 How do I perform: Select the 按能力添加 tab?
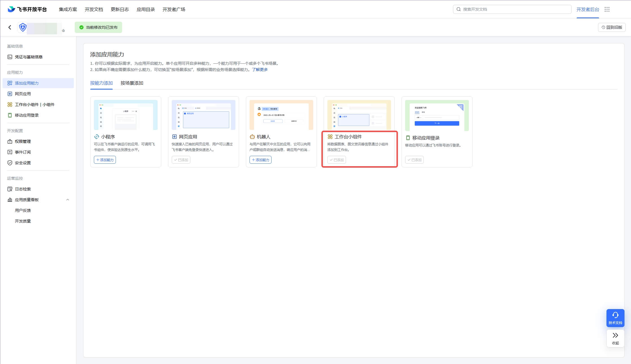(x=101, y=83)
